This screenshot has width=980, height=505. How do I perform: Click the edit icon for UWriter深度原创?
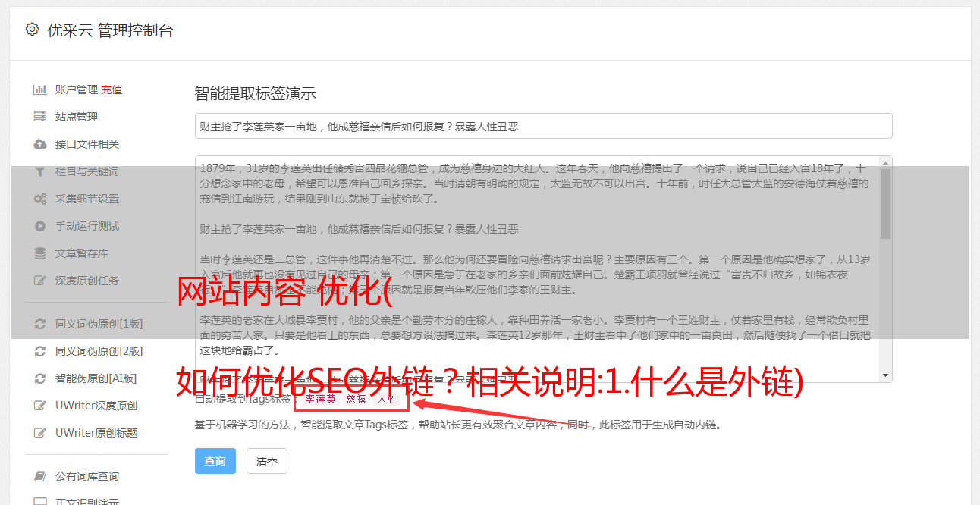point(40,406)
